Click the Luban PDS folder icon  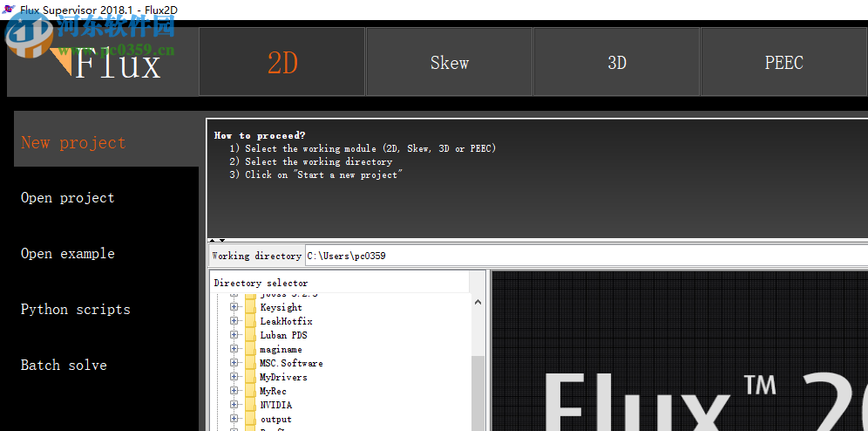250,335
